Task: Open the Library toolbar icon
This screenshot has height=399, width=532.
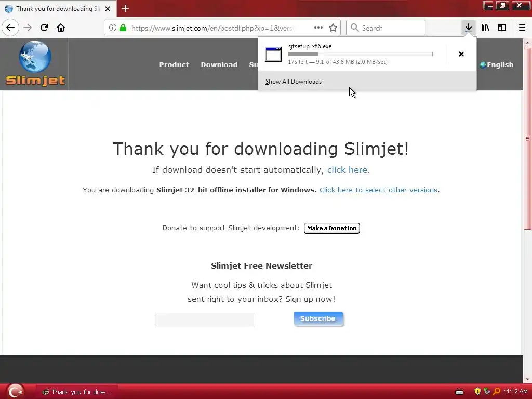Action: pyautogui.click(x=485, y=28)
